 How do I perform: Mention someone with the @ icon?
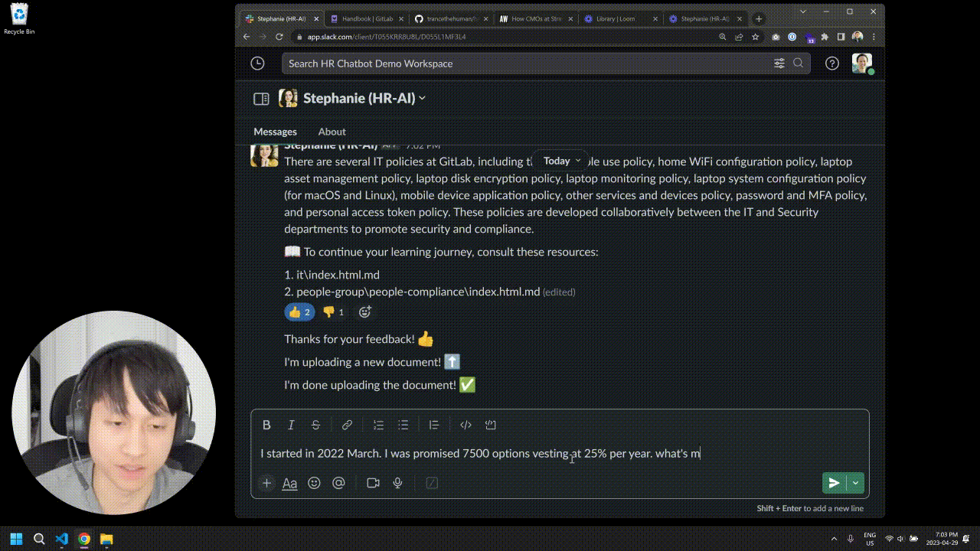338,483
